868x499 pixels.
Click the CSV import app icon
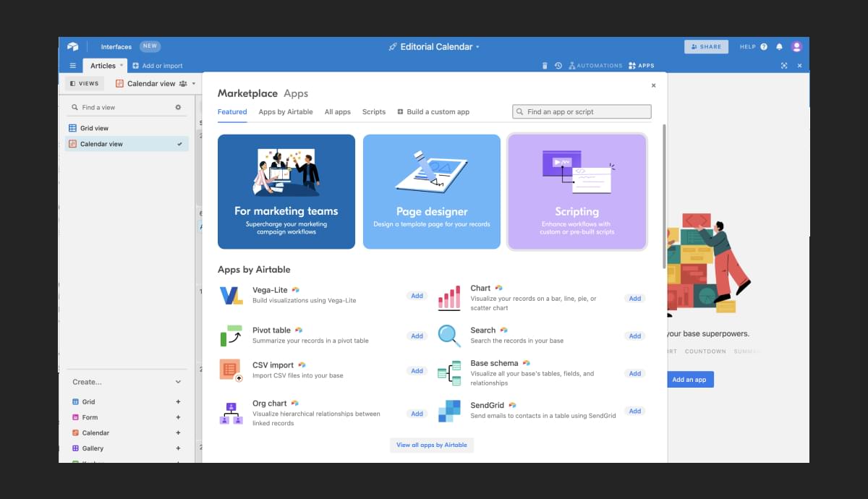click(x=231, y=370)
